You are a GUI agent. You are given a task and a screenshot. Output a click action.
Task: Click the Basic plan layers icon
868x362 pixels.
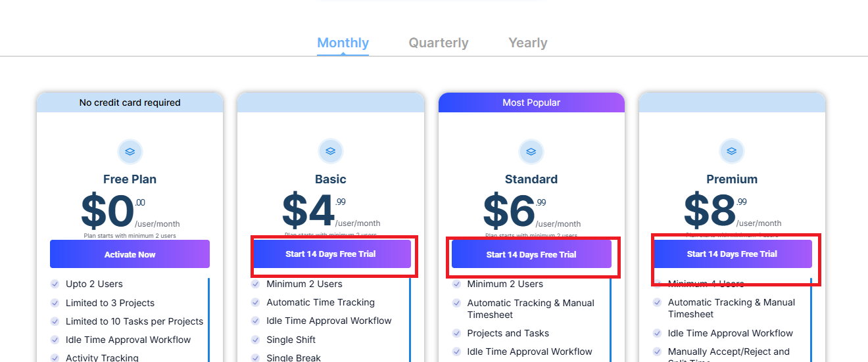331,151
